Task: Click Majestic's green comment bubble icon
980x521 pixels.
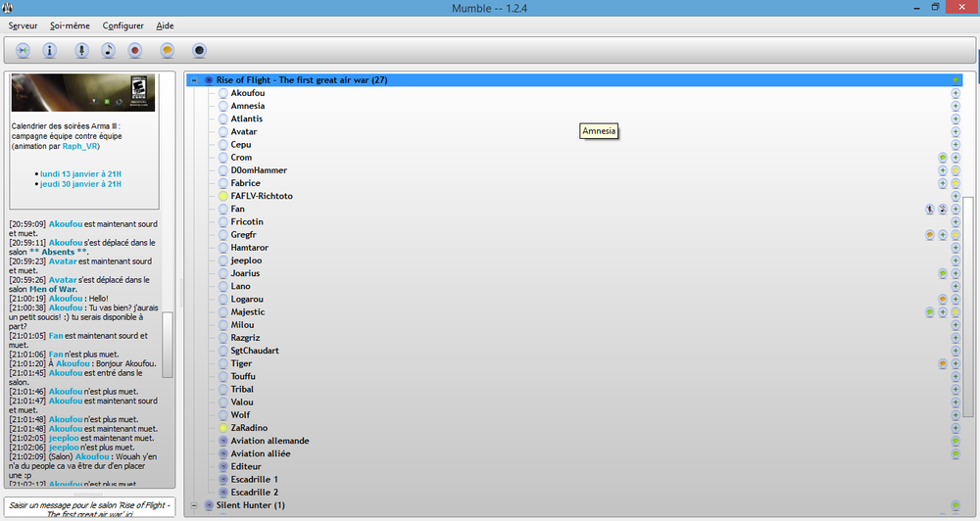Action: (x=929, y=312)
